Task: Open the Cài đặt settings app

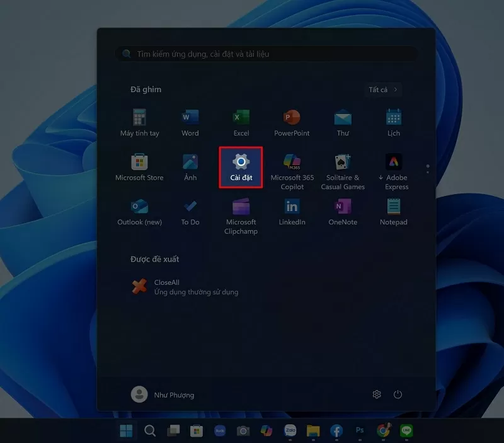Action: (x=241, y=167)
